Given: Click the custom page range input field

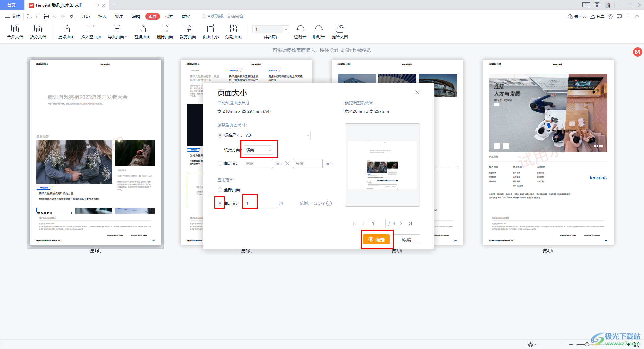Looking at the screenshot, I should click(x=260, y=203).
